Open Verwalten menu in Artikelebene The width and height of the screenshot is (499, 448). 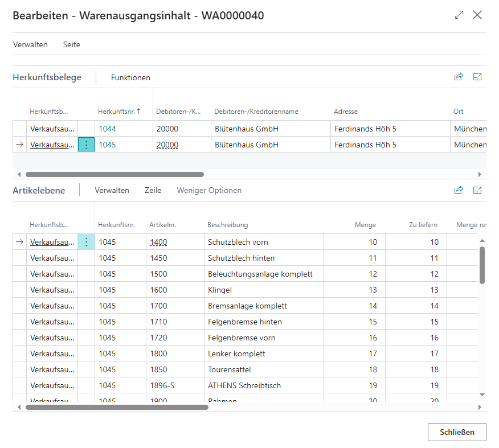112,191
